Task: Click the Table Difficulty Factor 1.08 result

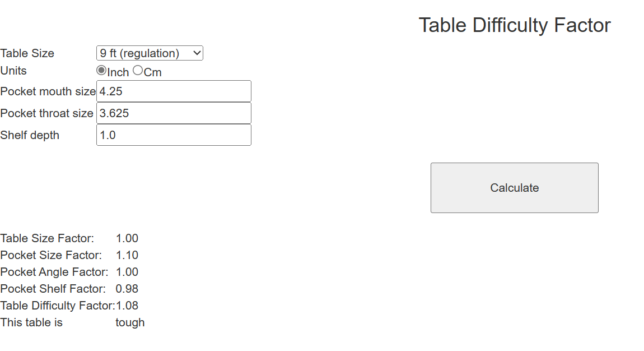Action: (x=126, y=306)
